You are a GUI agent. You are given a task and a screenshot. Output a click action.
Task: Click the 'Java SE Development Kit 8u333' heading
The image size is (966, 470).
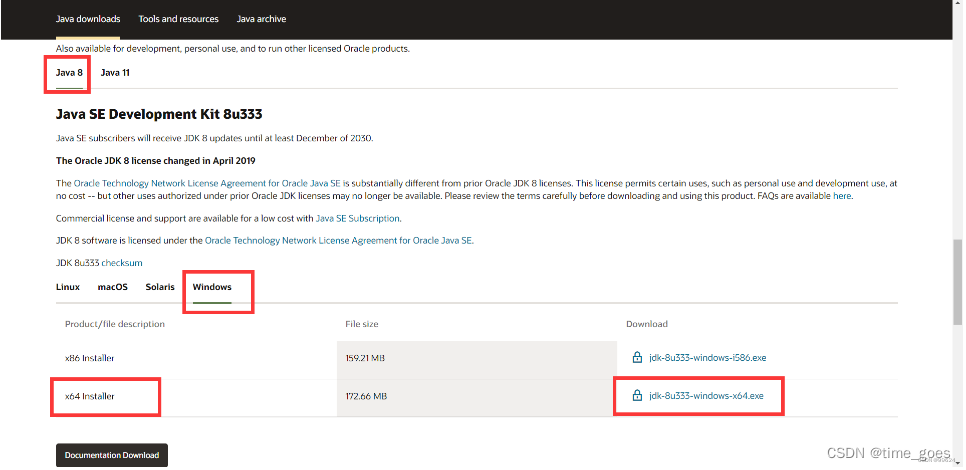click(x=159, y=114)
